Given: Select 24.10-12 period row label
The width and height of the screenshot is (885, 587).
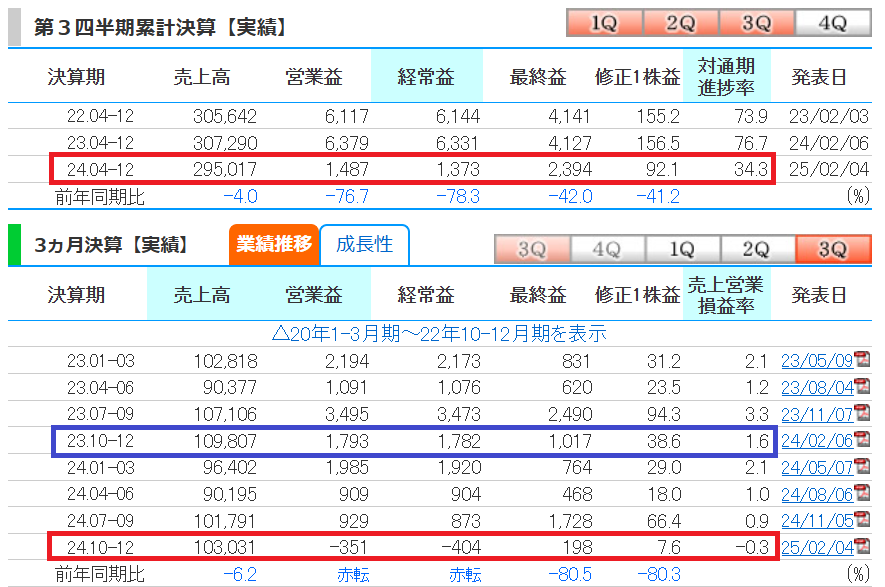Looking at the screenshot, I should [100, 547].
